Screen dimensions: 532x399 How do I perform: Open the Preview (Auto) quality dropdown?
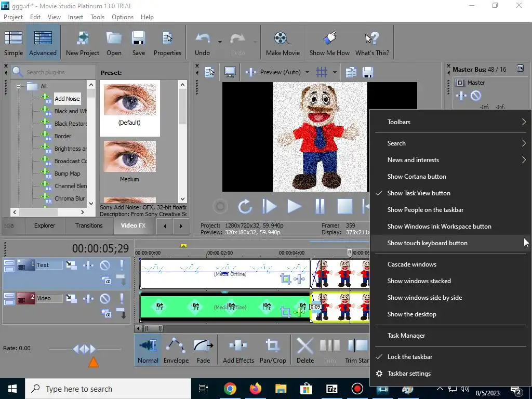point(307,72)
